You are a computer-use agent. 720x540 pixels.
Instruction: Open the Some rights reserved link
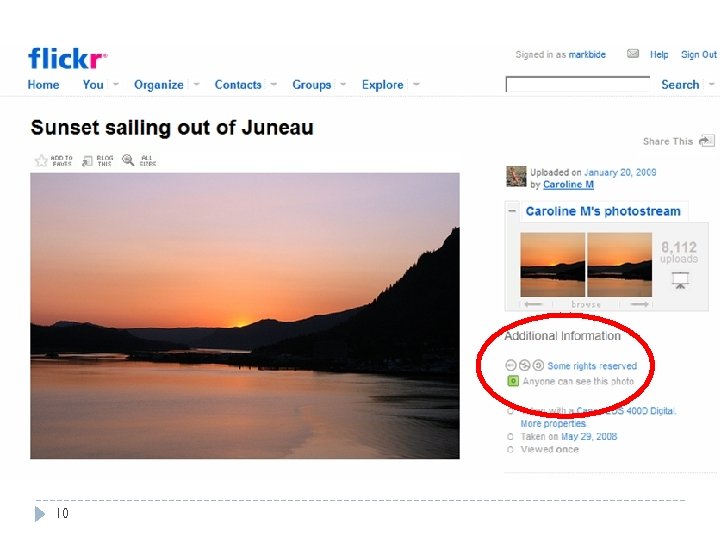click(592, 366)
